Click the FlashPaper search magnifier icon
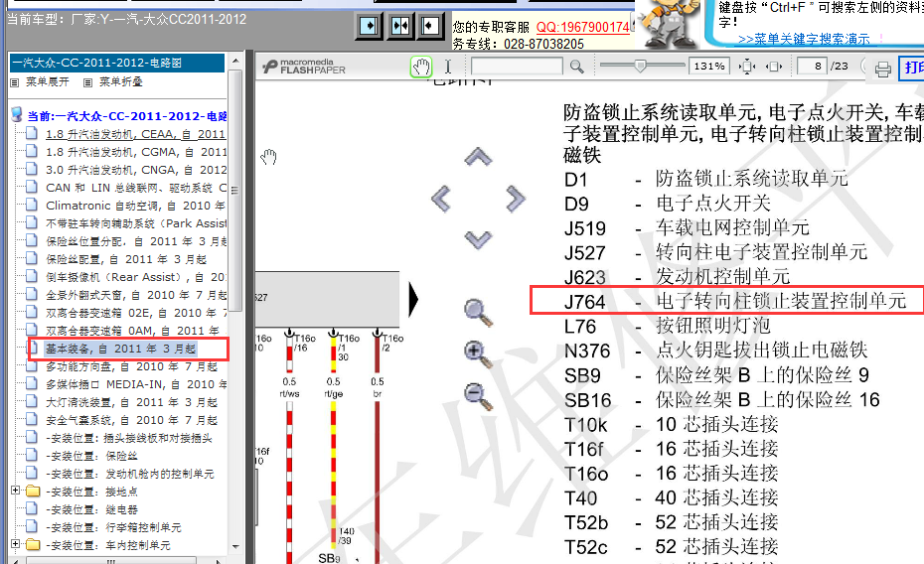 pyautogui.click(x=577, y=67)
